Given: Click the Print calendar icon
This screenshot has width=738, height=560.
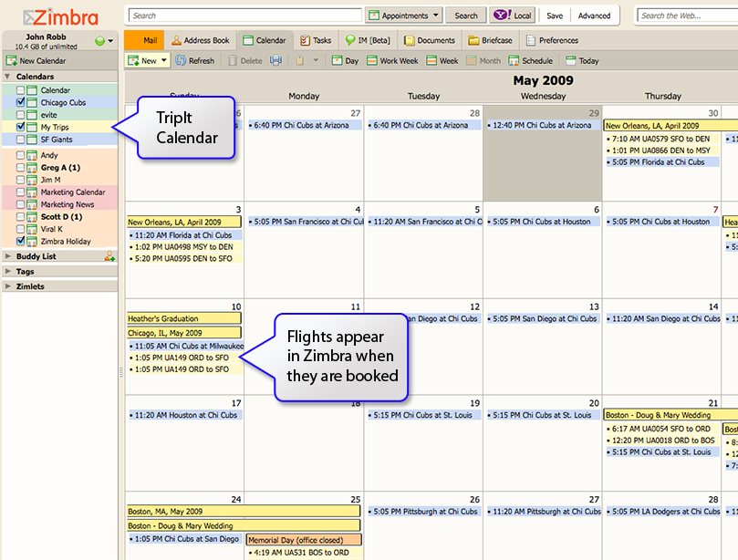Looking at the screenshot, I should (275, 61).
